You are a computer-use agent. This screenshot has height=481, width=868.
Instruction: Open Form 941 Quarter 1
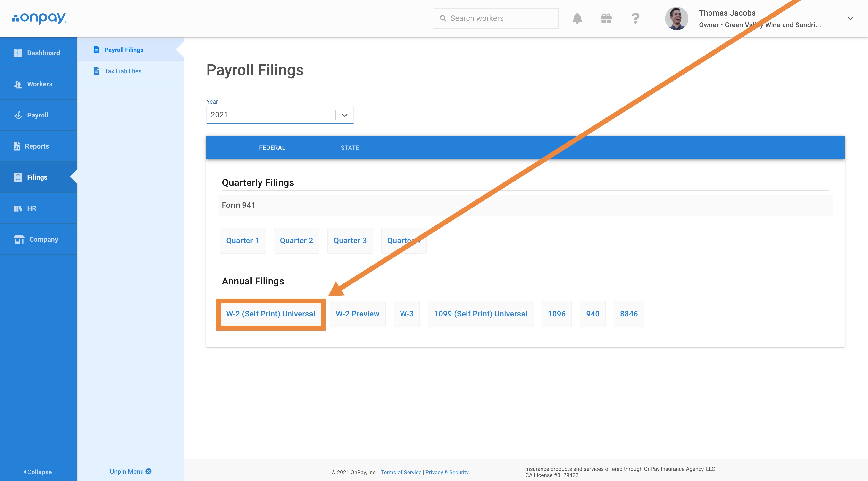[x=243, y=240]
